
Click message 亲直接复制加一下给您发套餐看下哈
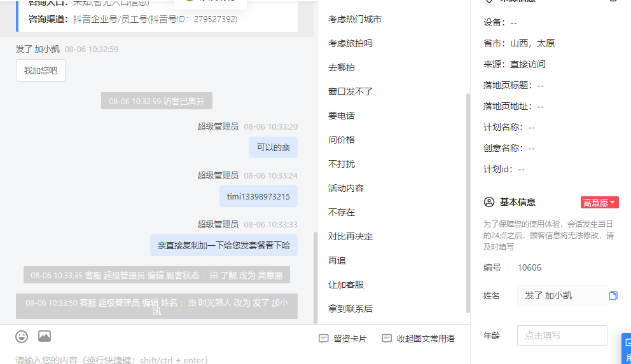pyautogui.click(x=224, y=245)
